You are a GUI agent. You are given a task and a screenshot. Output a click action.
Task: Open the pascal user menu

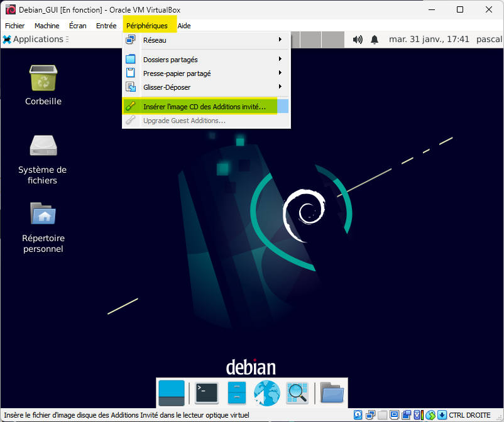[x=489, y=39]
